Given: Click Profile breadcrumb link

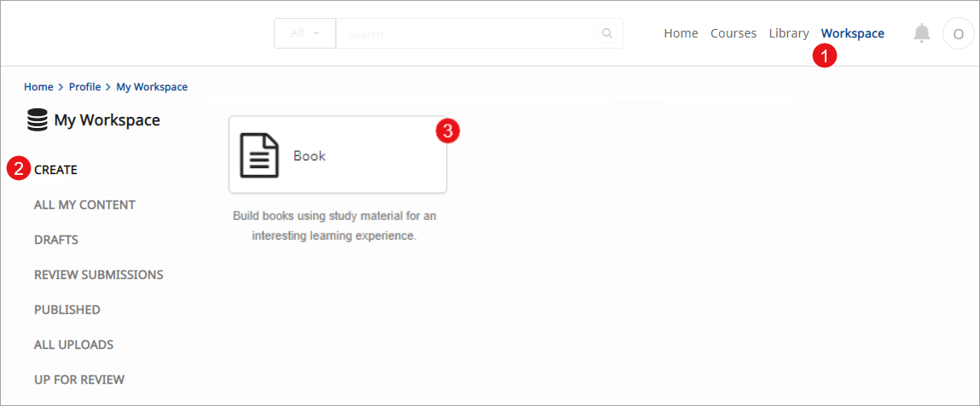Looking at the screenshot, I should [84, 87].
